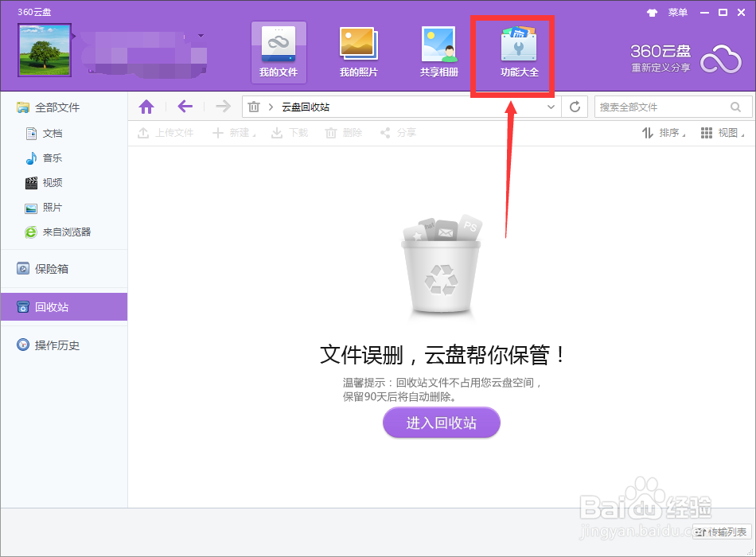Click the back arrow
Viewport: 756px width, 557px height.
(x=185, y=107)
